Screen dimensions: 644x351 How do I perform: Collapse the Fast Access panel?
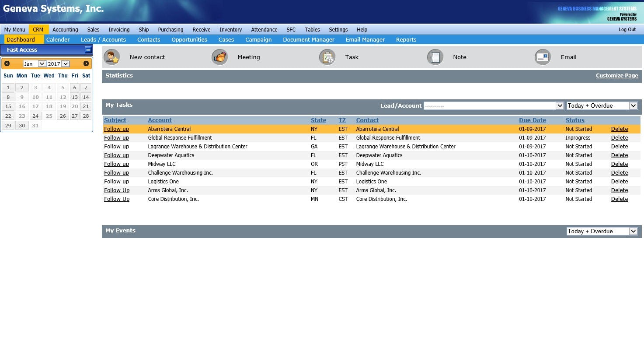coord(88,49)
